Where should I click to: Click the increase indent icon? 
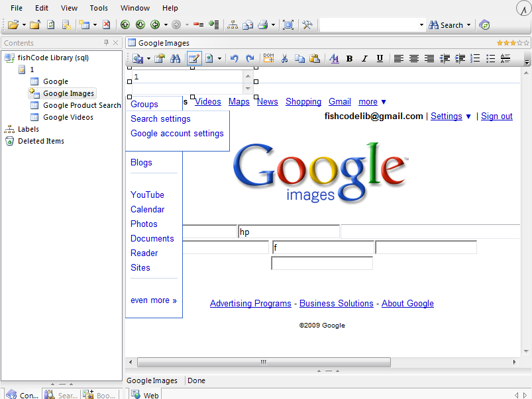pos(460,59)
